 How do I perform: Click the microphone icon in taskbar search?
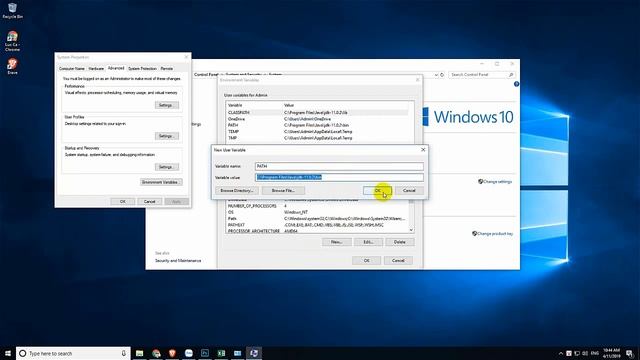(x=123, y=353)
